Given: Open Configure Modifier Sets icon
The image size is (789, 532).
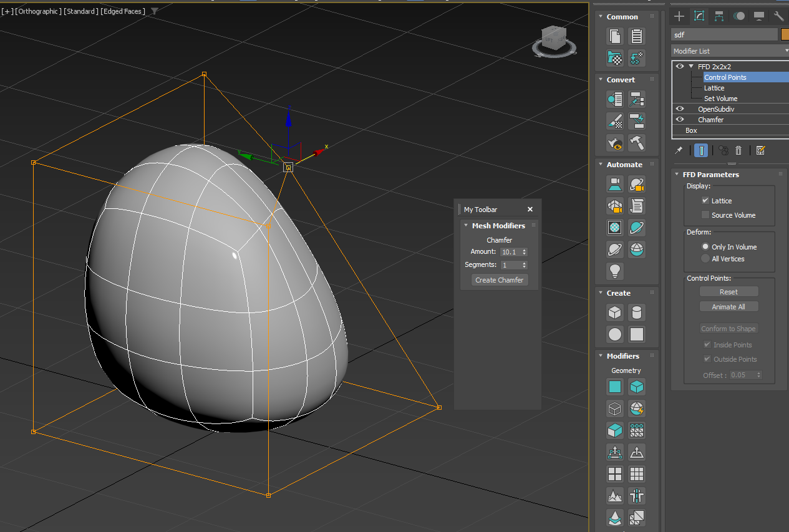Looking at the screenshot, I should coord(760,150).
